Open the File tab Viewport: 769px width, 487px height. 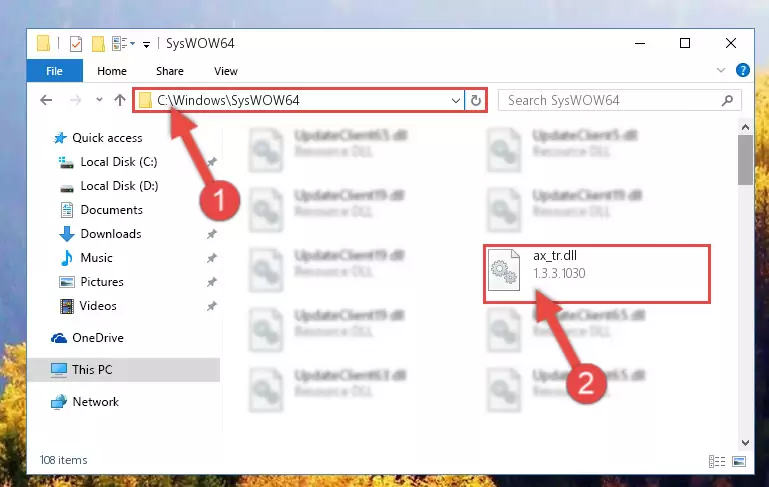(54, 71)
